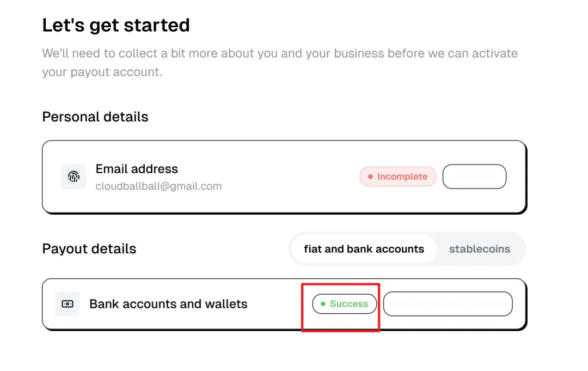Click the cash icon beside Bank accounts
Image resolution: width=588 pixels, height=371 pixels.
[68, 304]
